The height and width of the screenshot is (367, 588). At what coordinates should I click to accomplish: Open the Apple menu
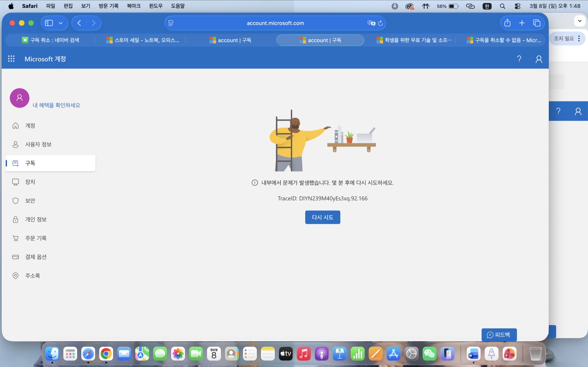pyautogui.click(x=11, y=6)
